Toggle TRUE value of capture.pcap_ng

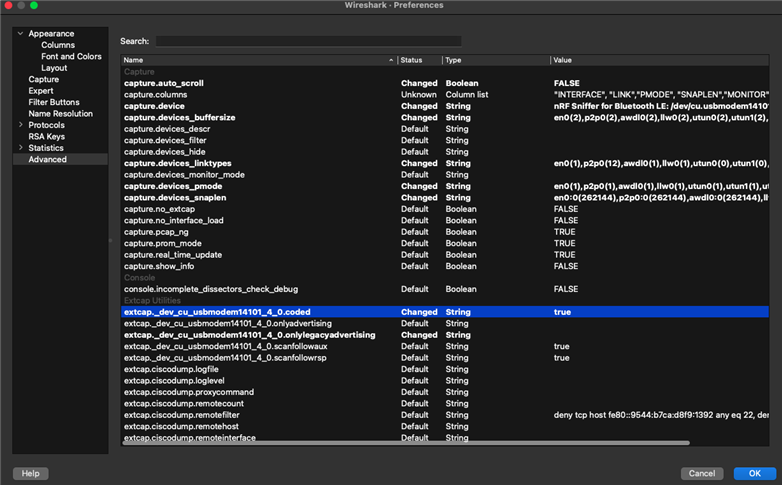(x=565, y=232)
